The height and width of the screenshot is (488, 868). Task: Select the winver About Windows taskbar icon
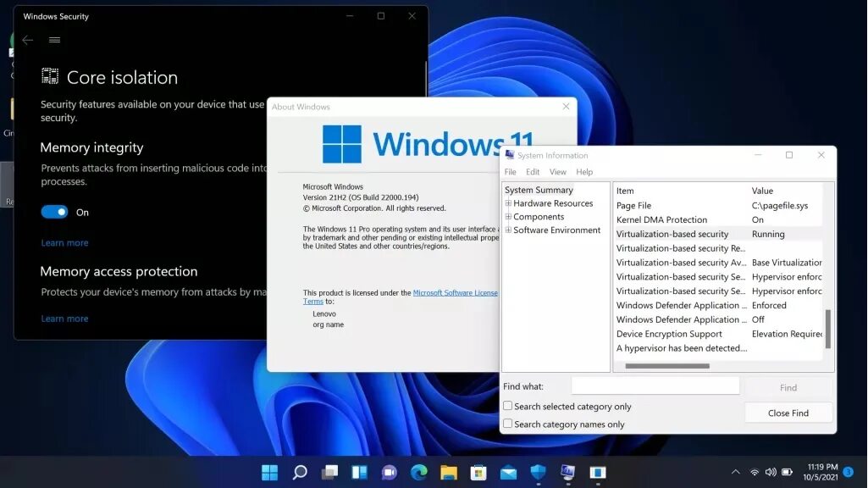(598, 473)
